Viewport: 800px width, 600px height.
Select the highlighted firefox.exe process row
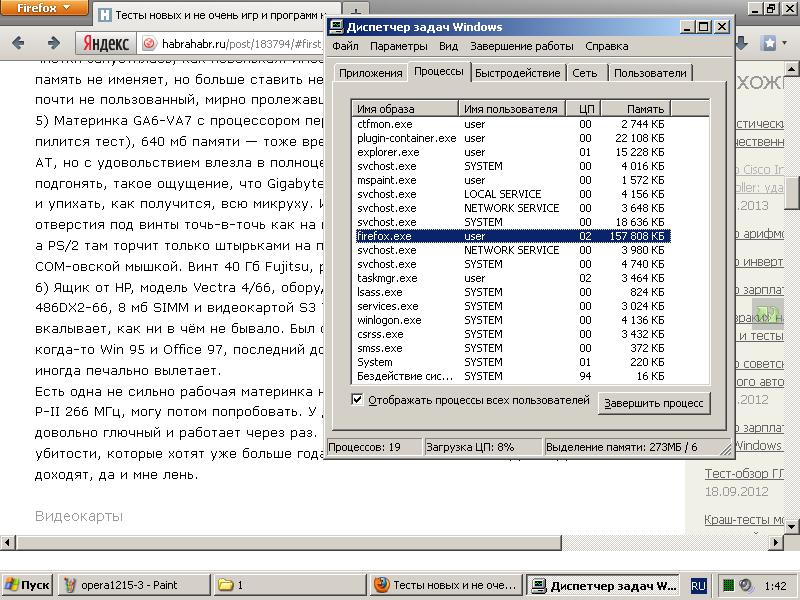512,236
